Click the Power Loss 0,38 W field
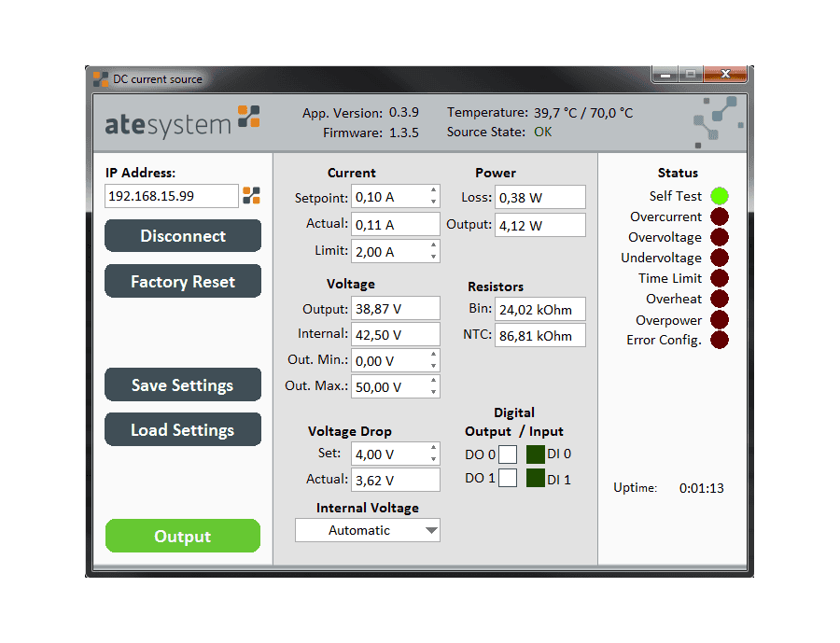 coord(540,197)
